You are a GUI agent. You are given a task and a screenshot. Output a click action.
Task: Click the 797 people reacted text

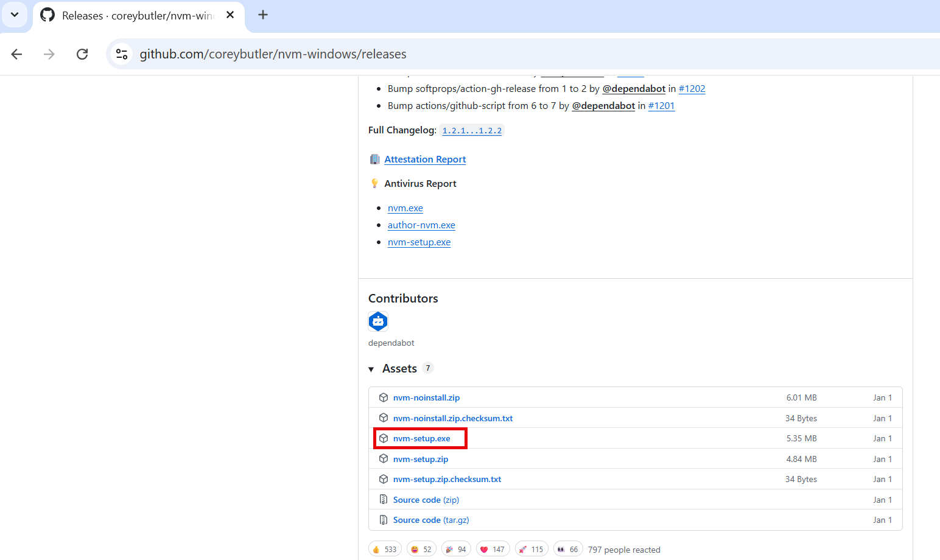pos(624,550)
